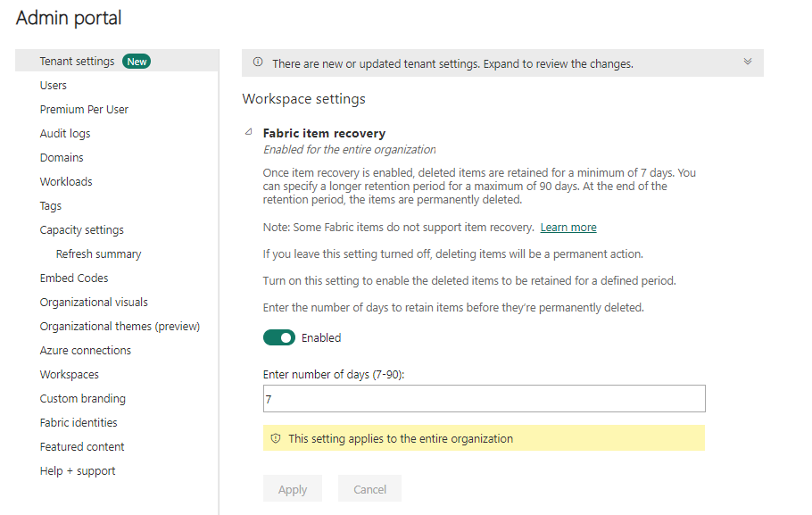Open Premium Per User settings
The height and width of the screenshot is (515, 812).
tap(84, 110)
